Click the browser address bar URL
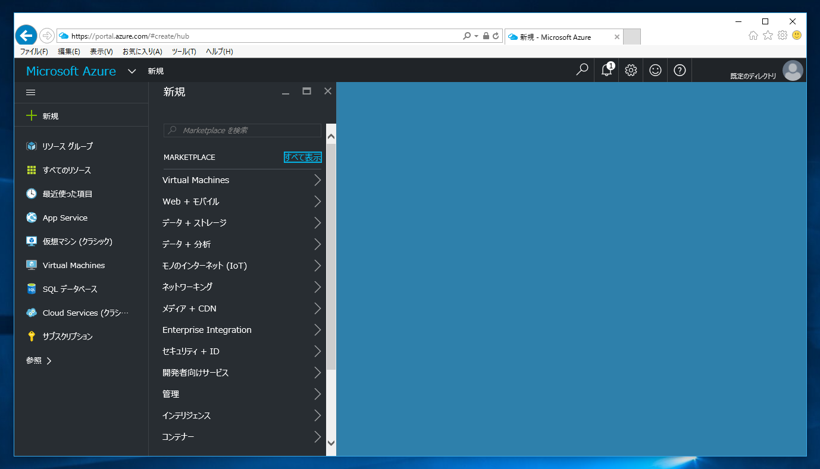 coord(130,36)
